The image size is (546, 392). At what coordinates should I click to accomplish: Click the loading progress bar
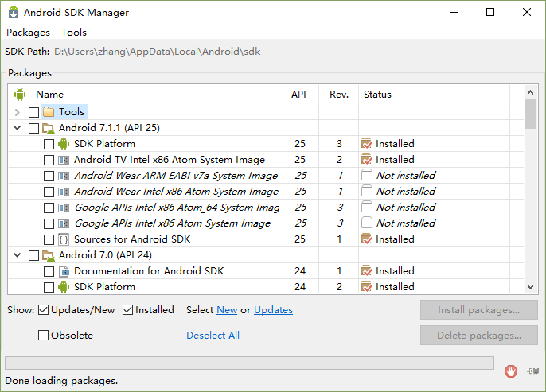point(249,363)
